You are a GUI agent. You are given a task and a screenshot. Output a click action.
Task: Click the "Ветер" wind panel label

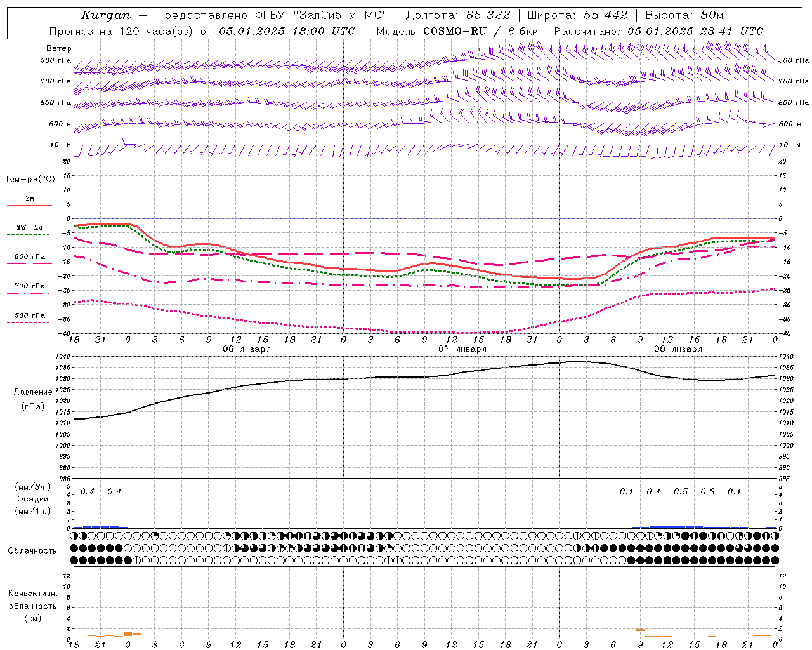[x=59, y=48]
